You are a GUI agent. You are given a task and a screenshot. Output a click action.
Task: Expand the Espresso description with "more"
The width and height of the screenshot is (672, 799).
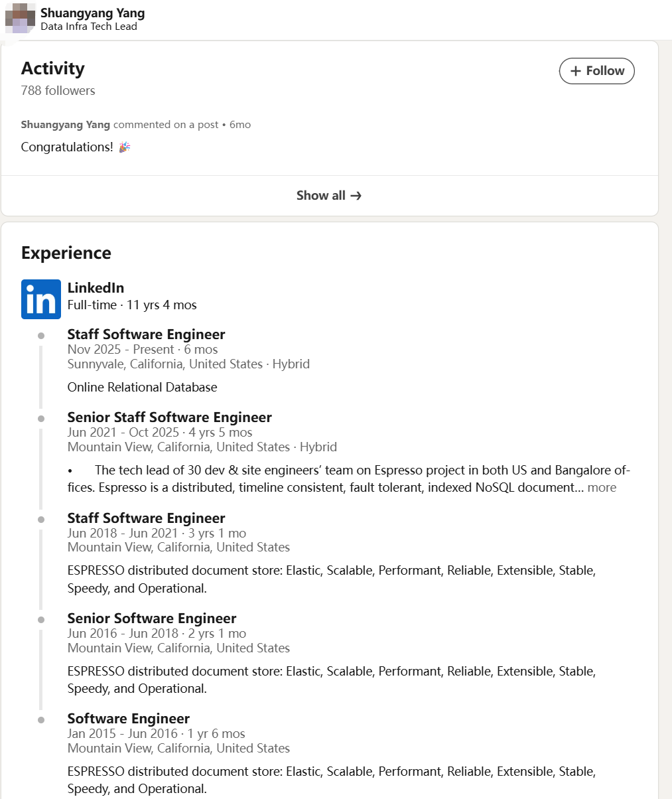point(602,488)
